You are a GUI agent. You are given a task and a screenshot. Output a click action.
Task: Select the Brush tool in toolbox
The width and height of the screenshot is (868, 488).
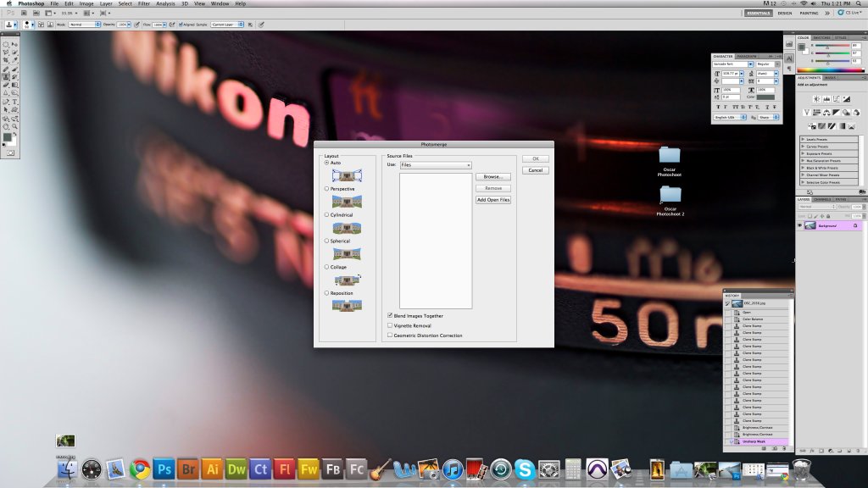(x=15, y=69)
